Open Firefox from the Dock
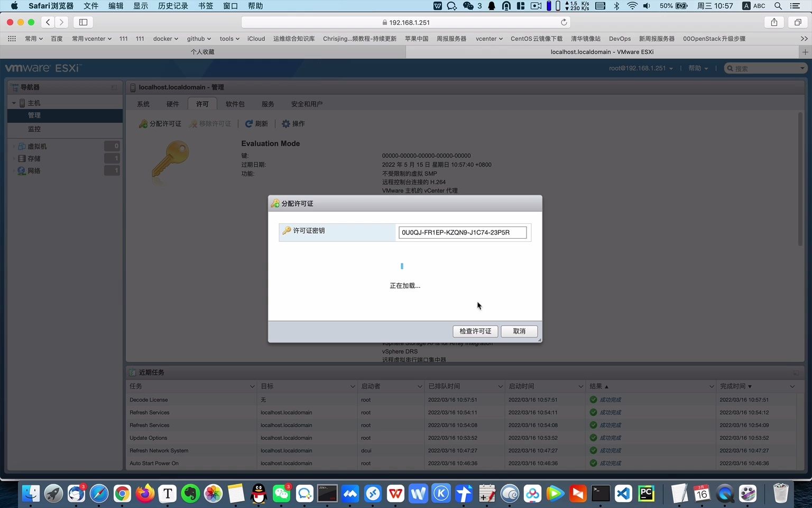Image resolution: width=812 pixels, height=508 pixels. (x=145, y=494)
